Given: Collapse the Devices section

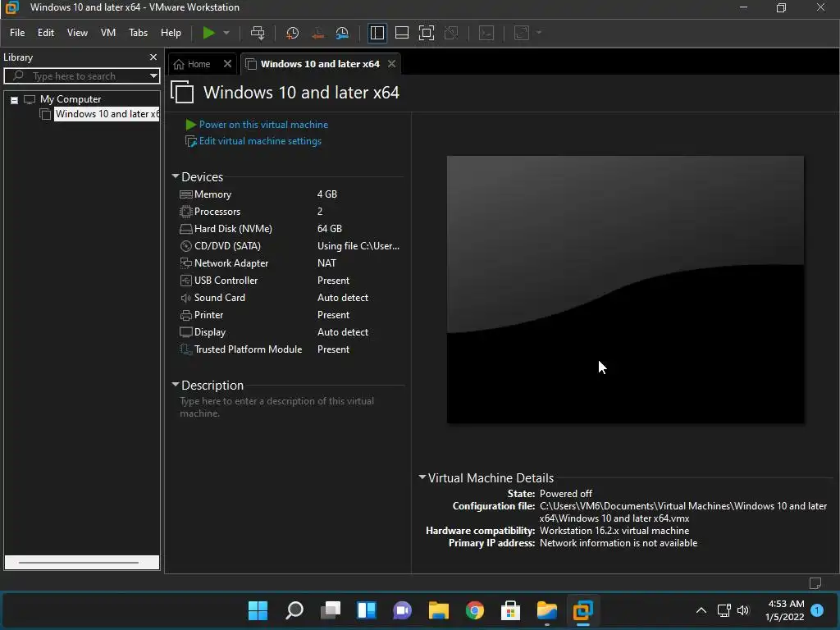Looking at the screenshot, I should [176, 176].
